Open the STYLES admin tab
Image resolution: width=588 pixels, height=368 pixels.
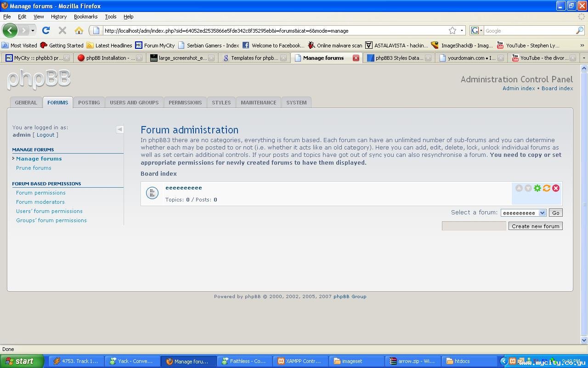pos(221,103)
